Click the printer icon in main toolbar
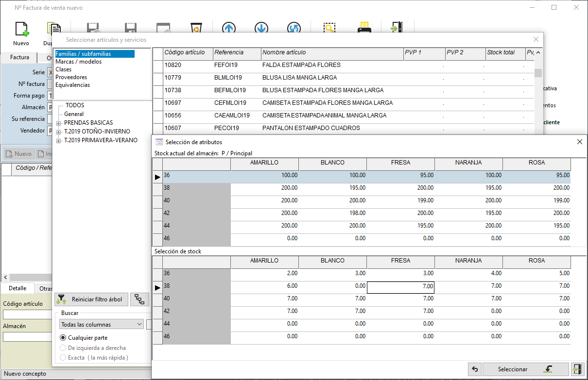The height and width of the screenshot is (380, 588). coord(364,28)
